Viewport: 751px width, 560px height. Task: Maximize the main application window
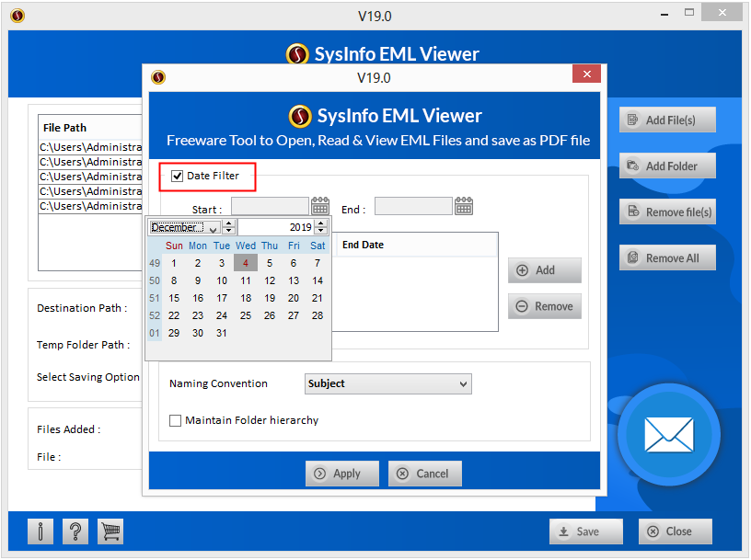(x=689, y=13)
